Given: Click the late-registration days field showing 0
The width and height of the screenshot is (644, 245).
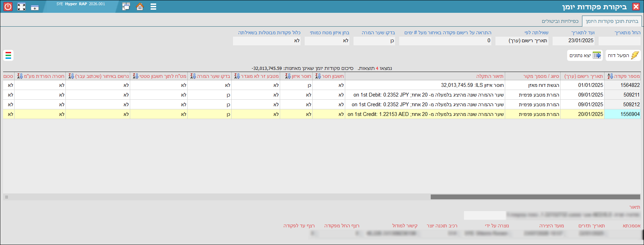Looking at the screenshot, I should coord(445,41).
